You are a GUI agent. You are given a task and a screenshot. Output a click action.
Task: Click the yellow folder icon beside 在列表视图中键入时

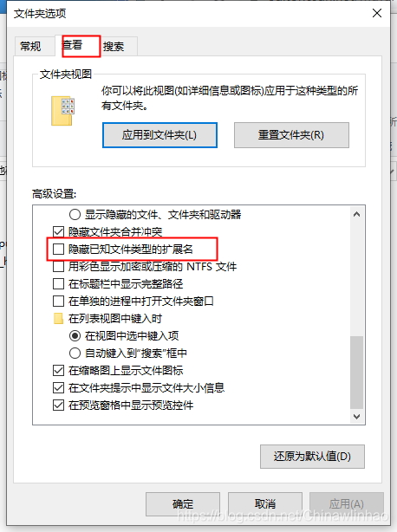(58, 318)
